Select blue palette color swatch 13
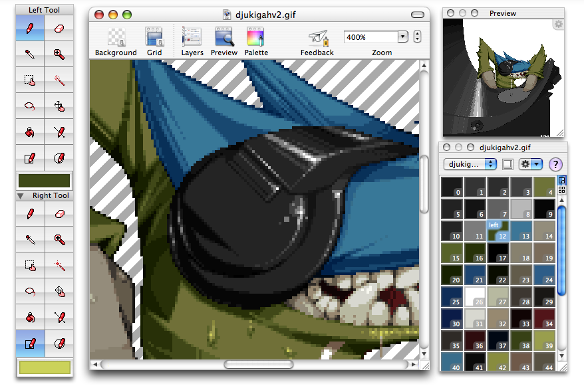Screen dimensions: 584x392 click(x=523, y=230)
